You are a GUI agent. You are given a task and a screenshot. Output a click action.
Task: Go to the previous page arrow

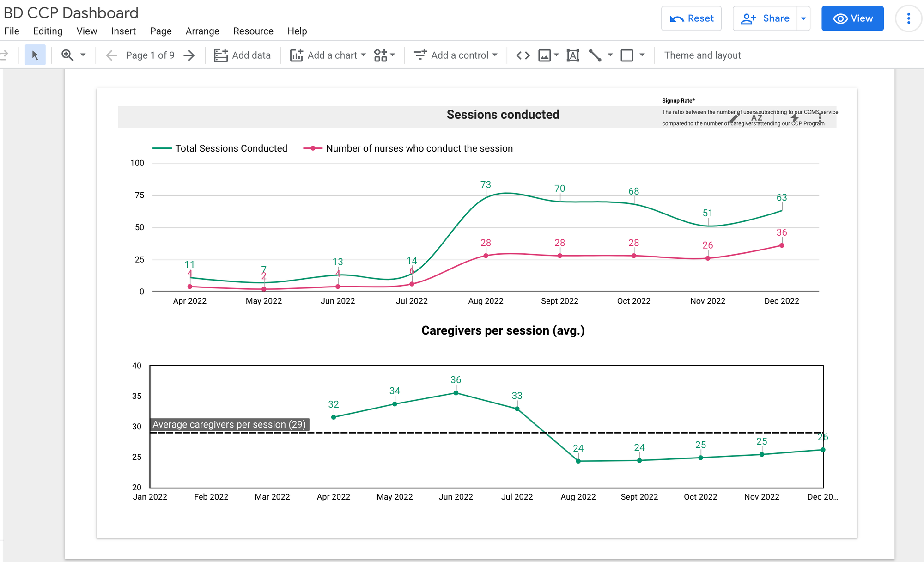111,55
